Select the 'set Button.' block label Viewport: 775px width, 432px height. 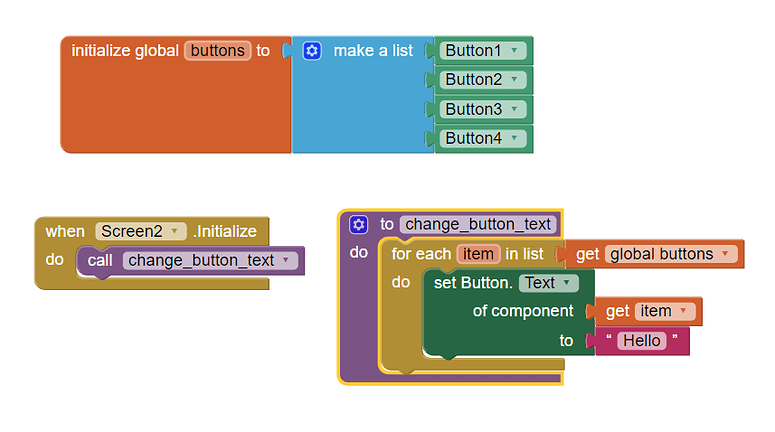click(473, 283)
